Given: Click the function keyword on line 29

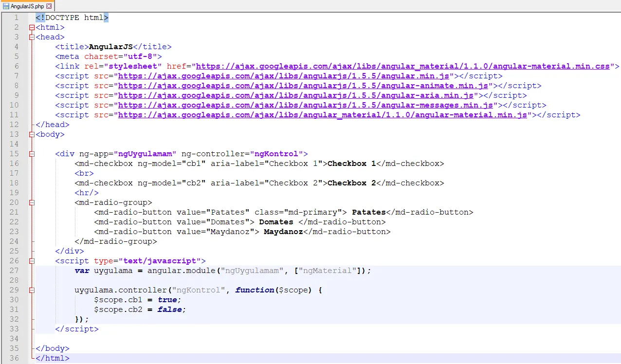Looking at the screenshot, I should (x=255, y=290).
